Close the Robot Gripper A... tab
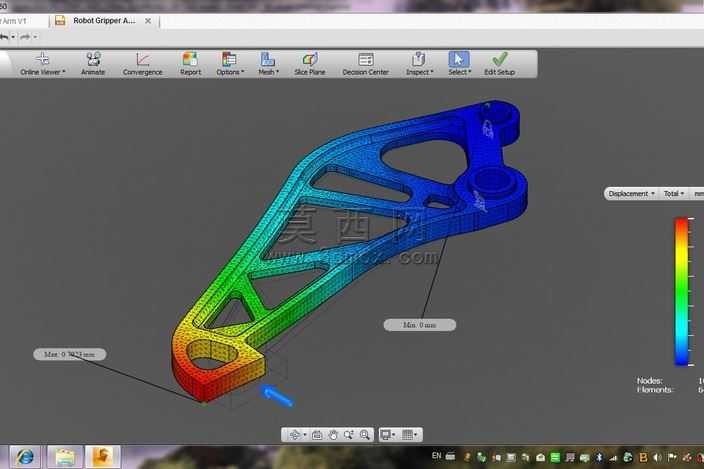The width and height of the screenshot is (704, 469). point(148,21)
